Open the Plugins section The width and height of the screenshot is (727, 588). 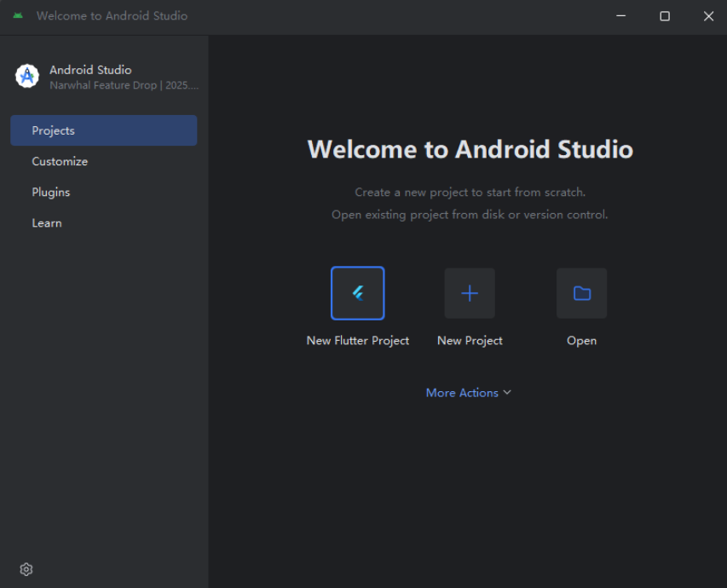coord(103,192)
